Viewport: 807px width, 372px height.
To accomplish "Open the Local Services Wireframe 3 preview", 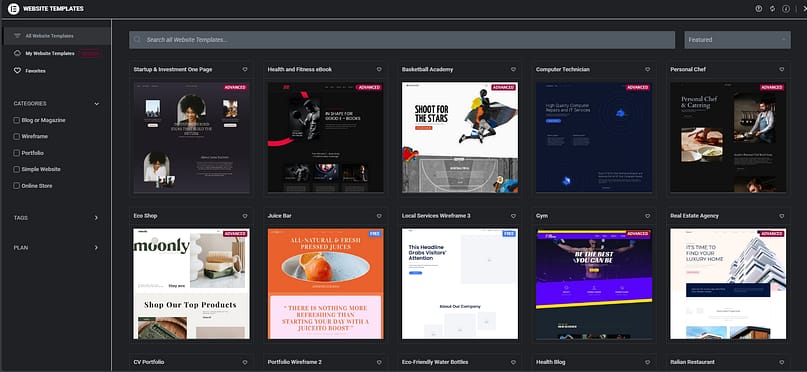I will [x=460, y=284].
